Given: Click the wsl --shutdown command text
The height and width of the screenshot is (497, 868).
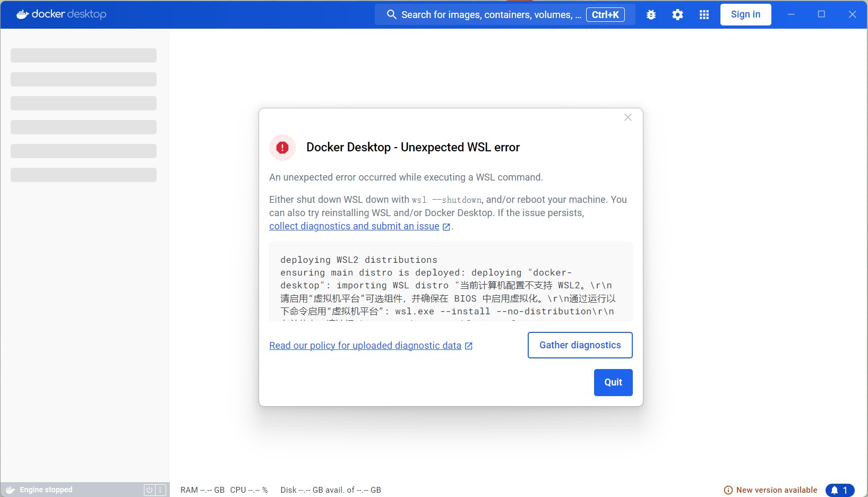Looking at the screenshot, I should pyautogui.click(x=446, y=200).
